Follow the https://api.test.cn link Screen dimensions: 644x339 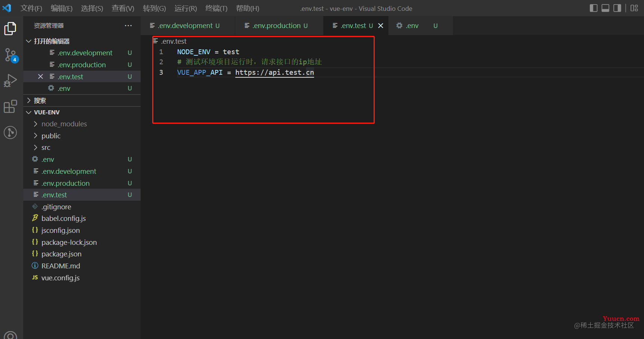click(x=275, y=72)
